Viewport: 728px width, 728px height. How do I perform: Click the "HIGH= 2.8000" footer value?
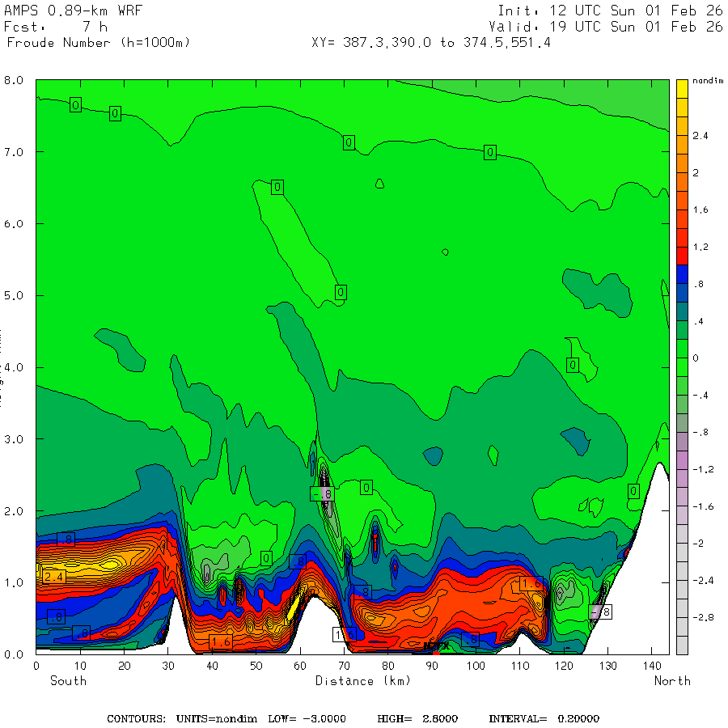417,719
